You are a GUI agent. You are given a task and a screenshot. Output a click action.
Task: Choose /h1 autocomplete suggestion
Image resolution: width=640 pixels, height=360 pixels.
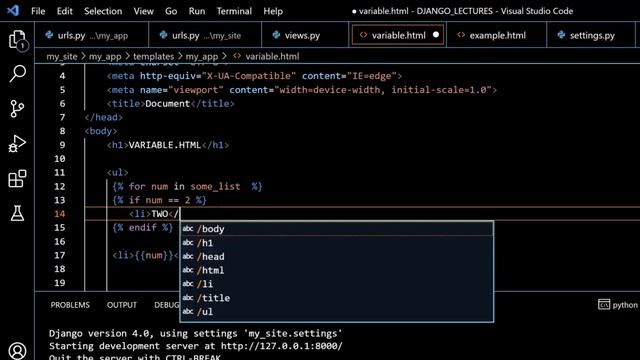click(337, 243)
